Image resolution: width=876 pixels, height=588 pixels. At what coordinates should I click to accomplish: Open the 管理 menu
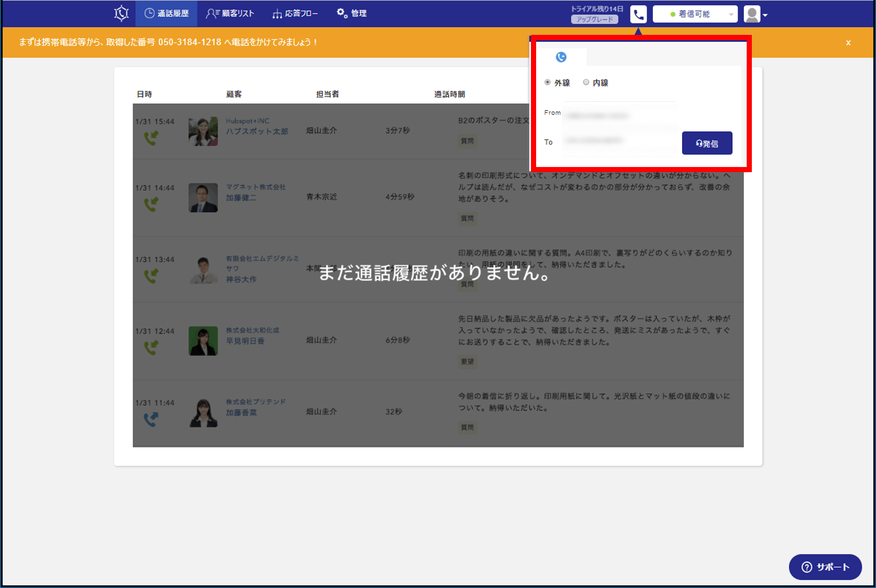coord(351,13)
